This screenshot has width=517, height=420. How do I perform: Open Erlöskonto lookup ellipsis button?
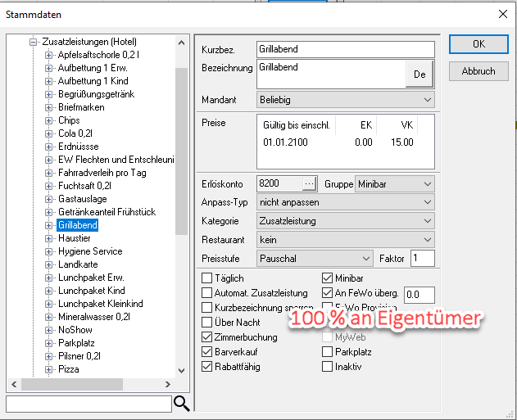coord(309,184)
